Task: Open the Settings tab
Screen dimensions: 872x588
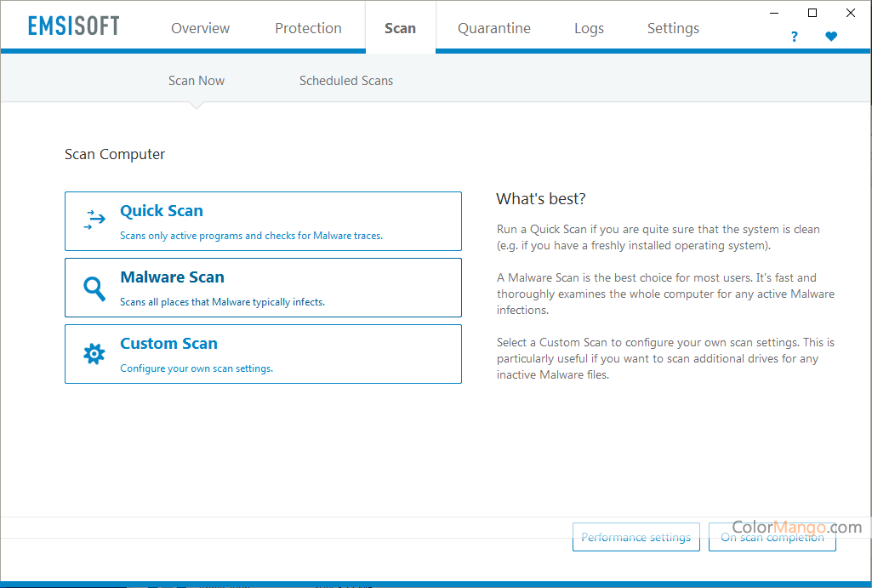Action: click(x=673, y=28)
